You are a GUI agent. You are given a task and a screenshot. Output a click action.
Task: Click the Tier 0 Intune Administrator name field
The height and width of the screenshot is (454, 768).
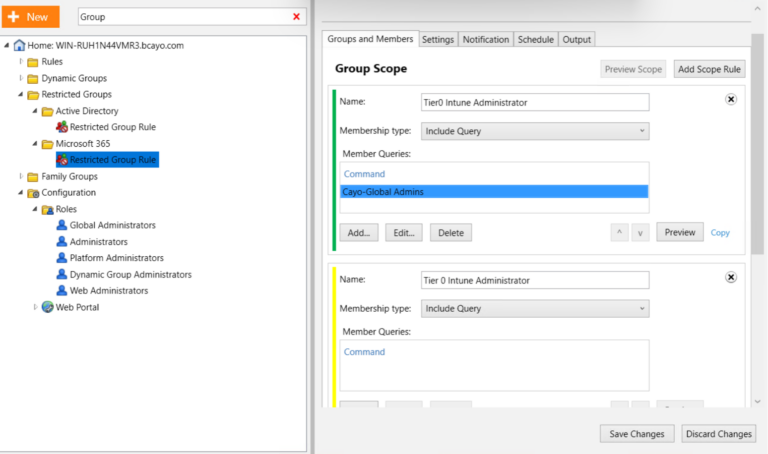click(535, 280)
